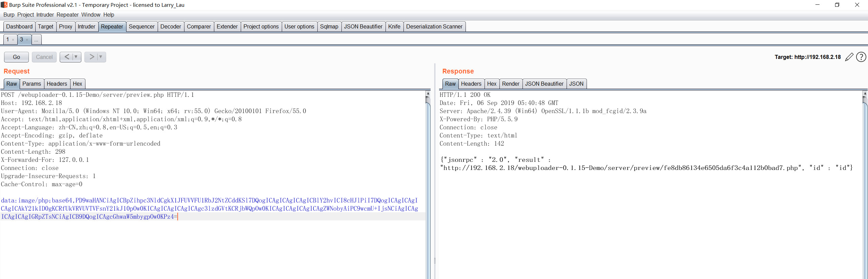Click the response panel scrollbar
Viewport: 868px width, 279px height.
[865, 185]
